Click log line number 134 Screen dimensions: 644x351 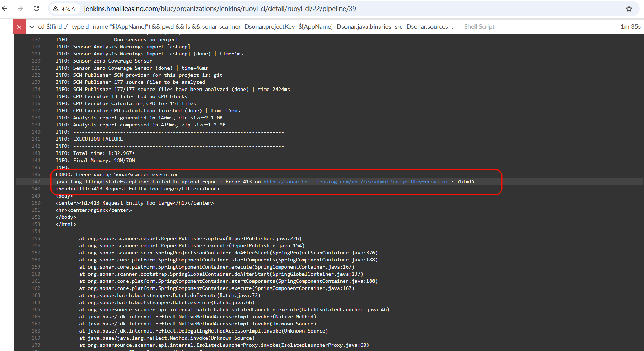click(36, 89)
